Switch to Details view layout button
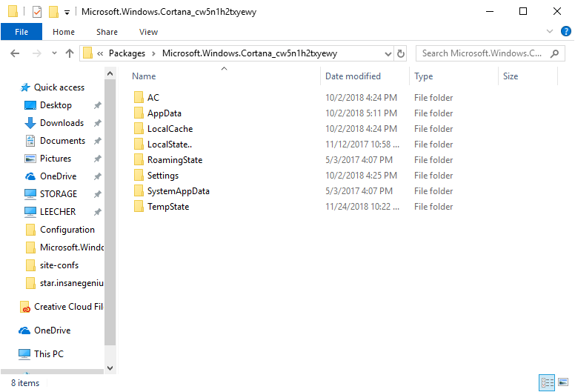The image size is (575, 392). point(547,383)
